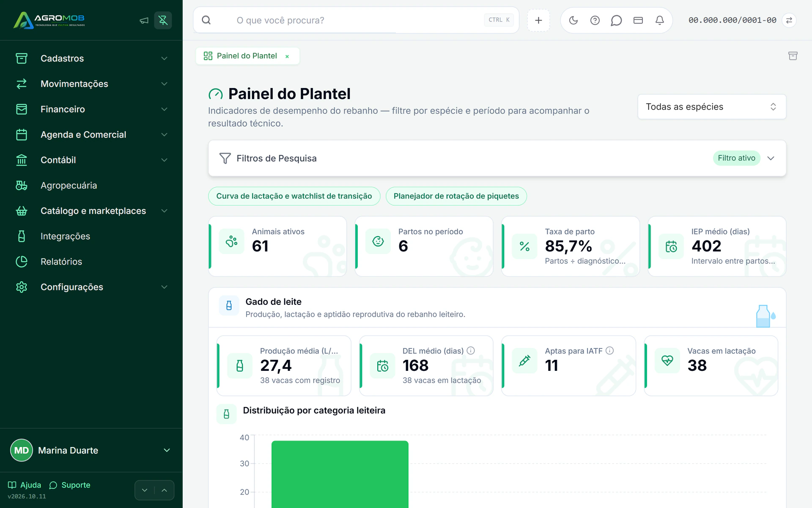Expand the Configurações menu
Image resolution: width=812 pixels, height=508 pixels.
[x=91, y=287]
